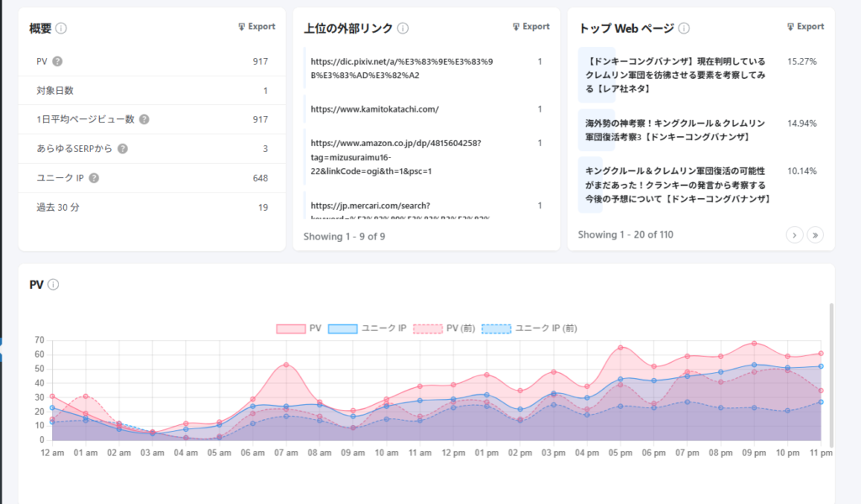Select the page クランキーの発言から考察する今後の予想について
861x504 pixels.
(x=679, y=185)
